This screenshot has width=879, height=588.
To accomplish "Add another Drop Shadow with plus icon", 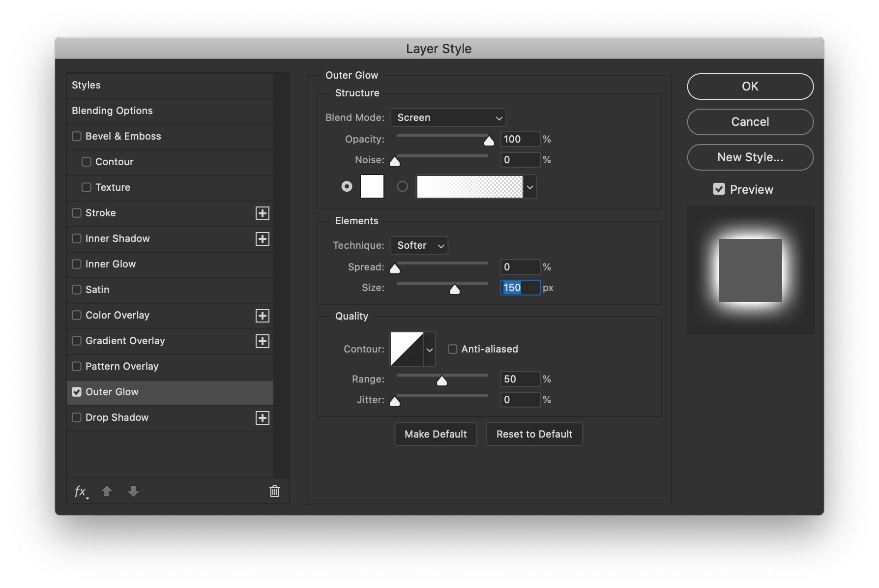I will tap(263, 418).
